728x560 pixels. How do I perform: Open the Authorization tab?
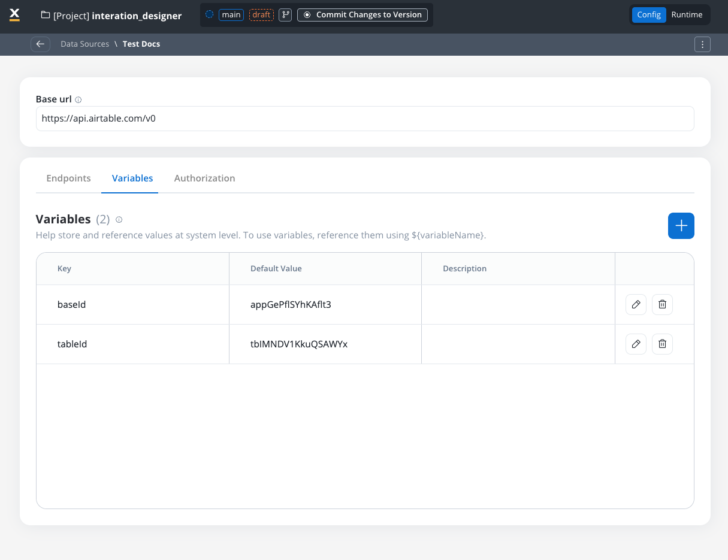(x=204, y=178)
